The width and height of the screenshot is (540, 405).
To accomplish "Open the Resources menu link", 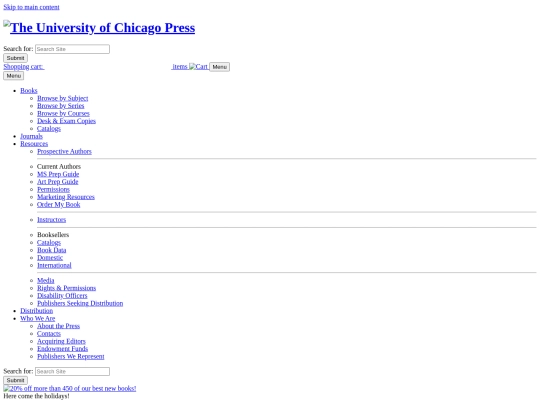I will (x=34, y=144).
